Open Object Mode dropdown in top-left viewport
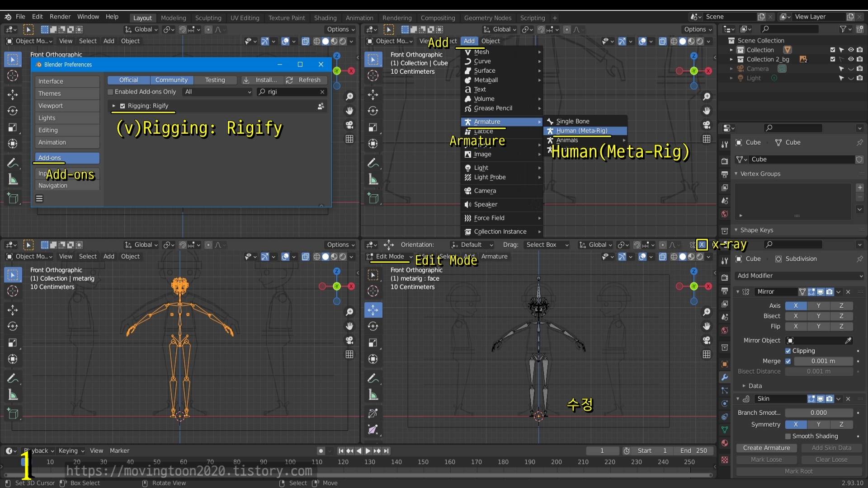The width and height of the screenshot is (868, 488). [x=29, y=41]
